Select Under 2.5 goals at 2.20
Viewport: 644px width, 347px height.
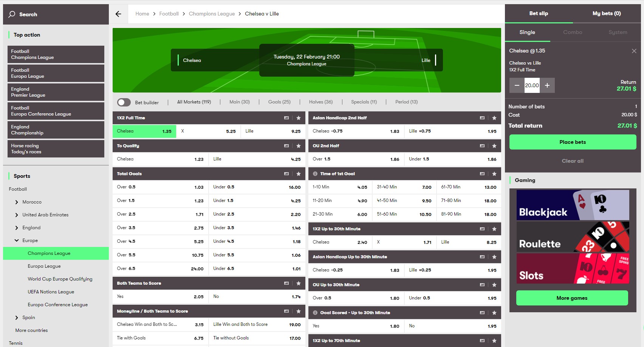tap(257, 214)
